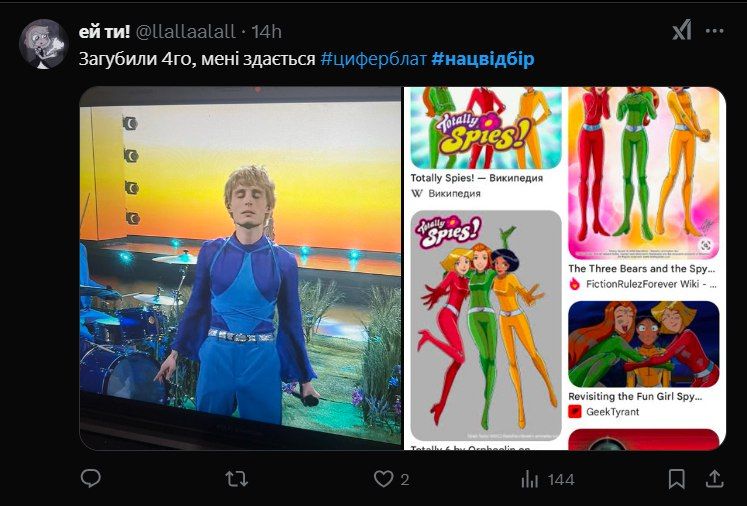Follow the #нацвідбір hashtag
Image resolution: width=747 pixels, height=506 pixels.
coord(483,59)
